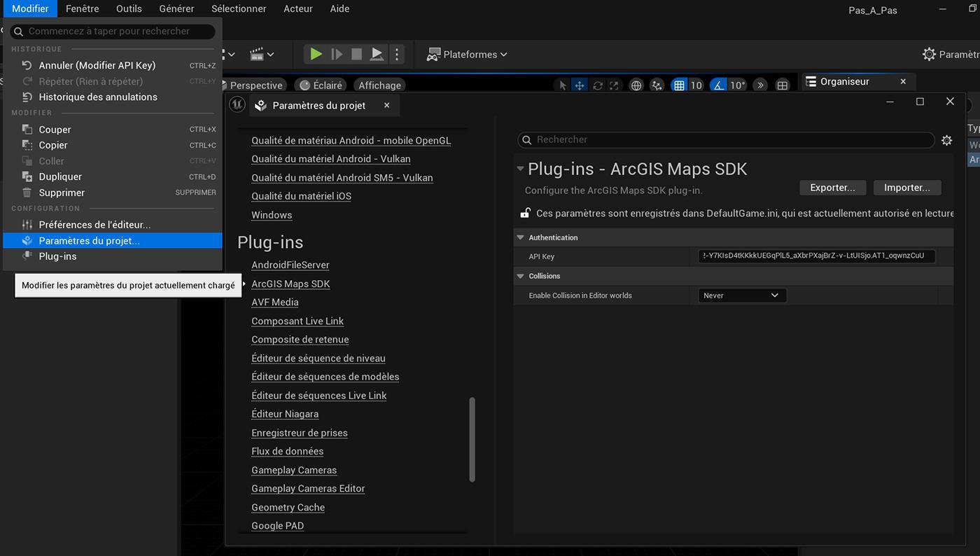Click the padlock icon next to DefaultGame.ini notice

tap(525, 213)
